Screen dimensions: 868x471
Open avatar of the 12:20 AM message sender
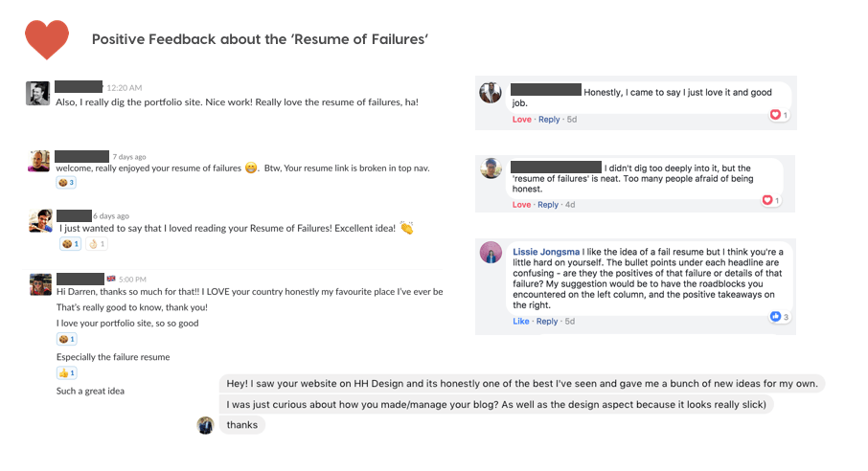coord(38,93)
